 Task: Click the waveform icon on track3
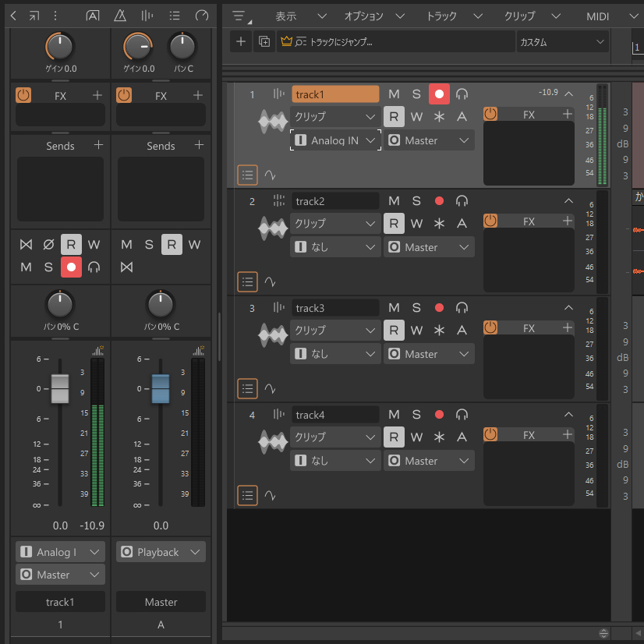273,335
